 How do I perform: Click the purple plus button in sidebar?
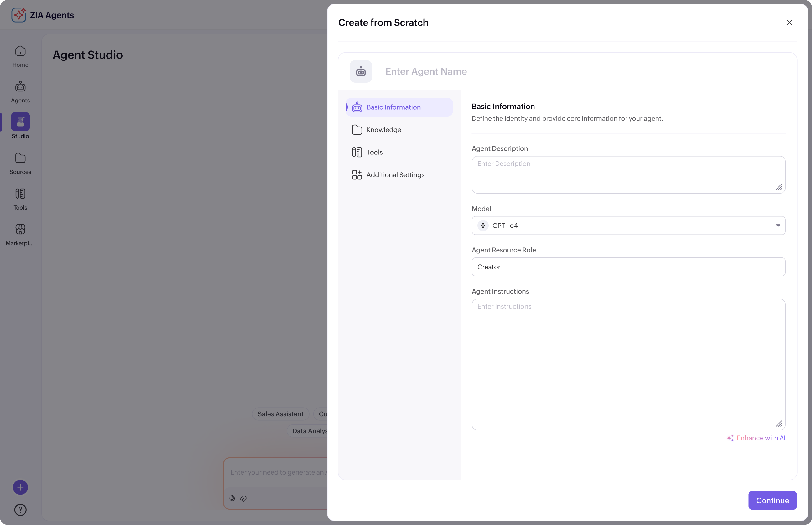coord(20,487)
